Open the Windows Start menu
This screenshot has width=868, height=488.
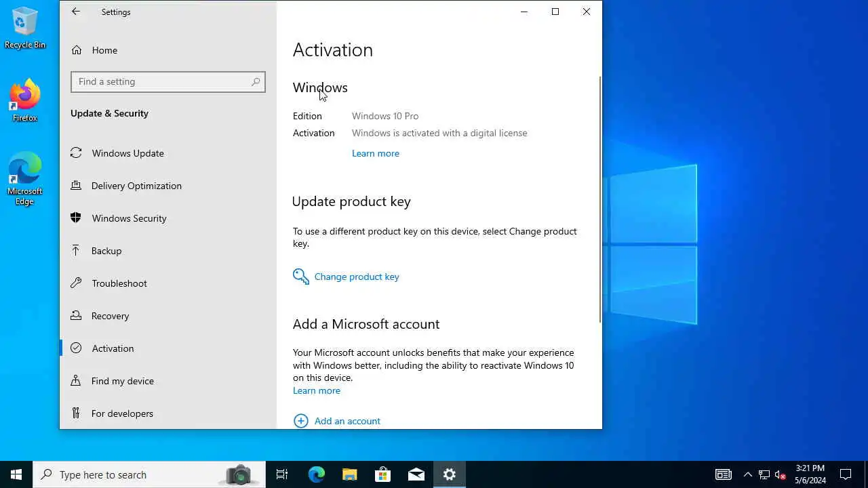point(16,474)
